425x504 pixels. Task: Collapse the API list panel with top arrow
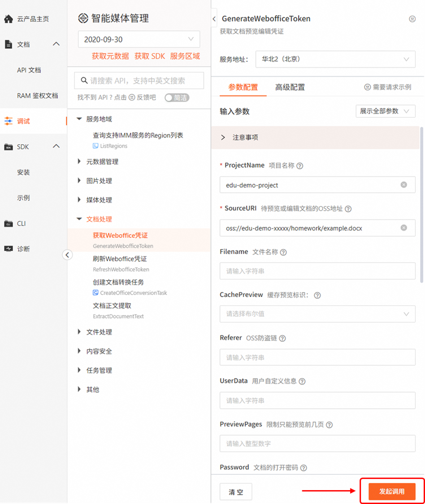point(214,19)
